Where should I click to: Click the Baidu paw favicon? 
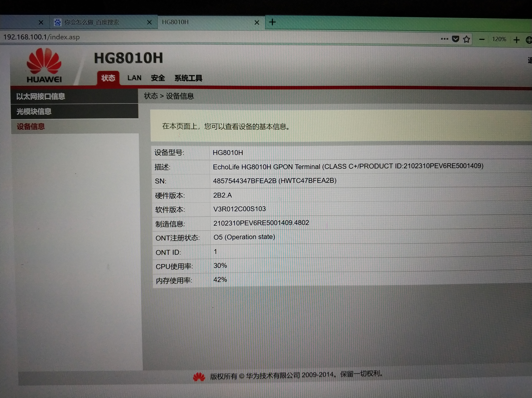tap(58, 22)
